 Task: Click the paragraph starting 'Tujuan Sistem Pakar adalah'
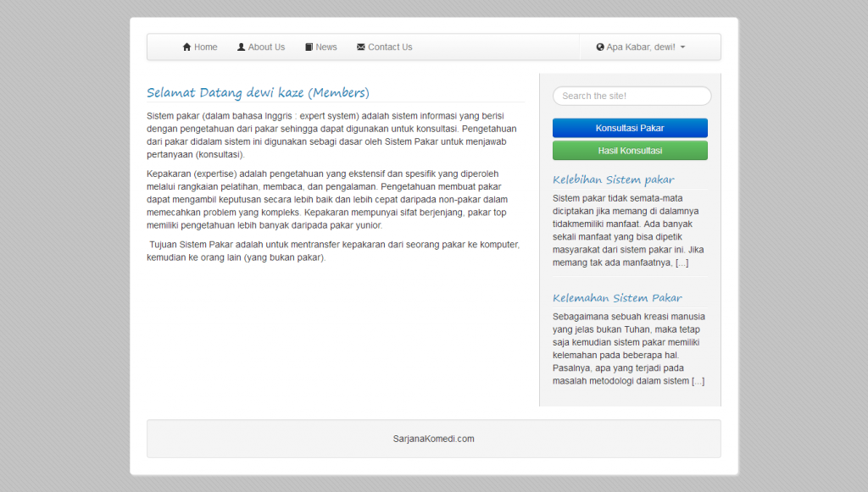click(x=333, y=251)
